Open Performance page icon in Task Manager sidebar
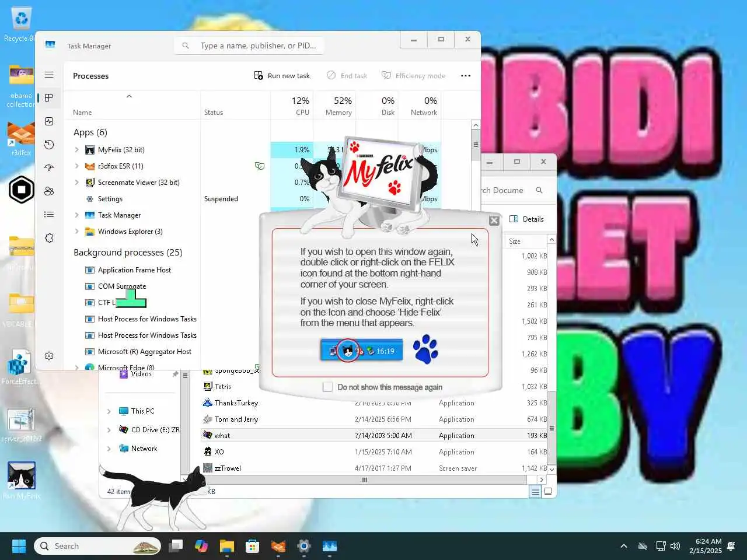The width and height of the screenshot is (747, 560). tap(49, 121)
